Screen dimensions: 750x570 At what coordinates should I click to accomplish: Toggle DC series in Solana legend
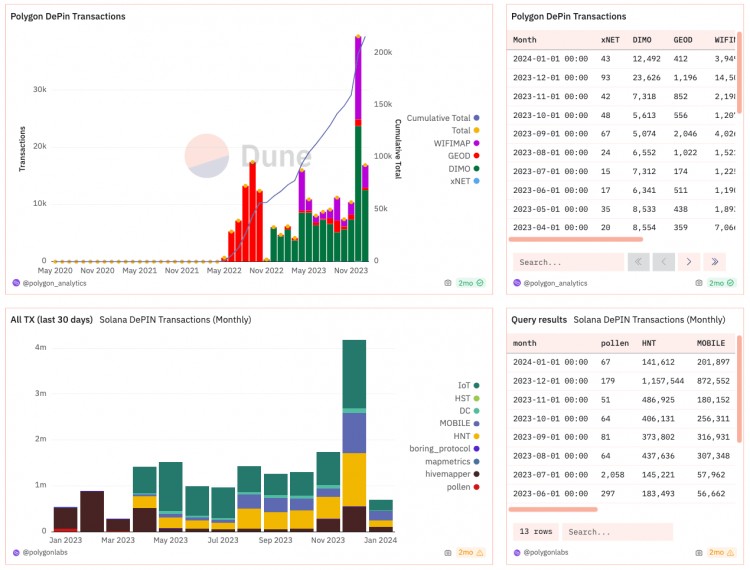469,411
